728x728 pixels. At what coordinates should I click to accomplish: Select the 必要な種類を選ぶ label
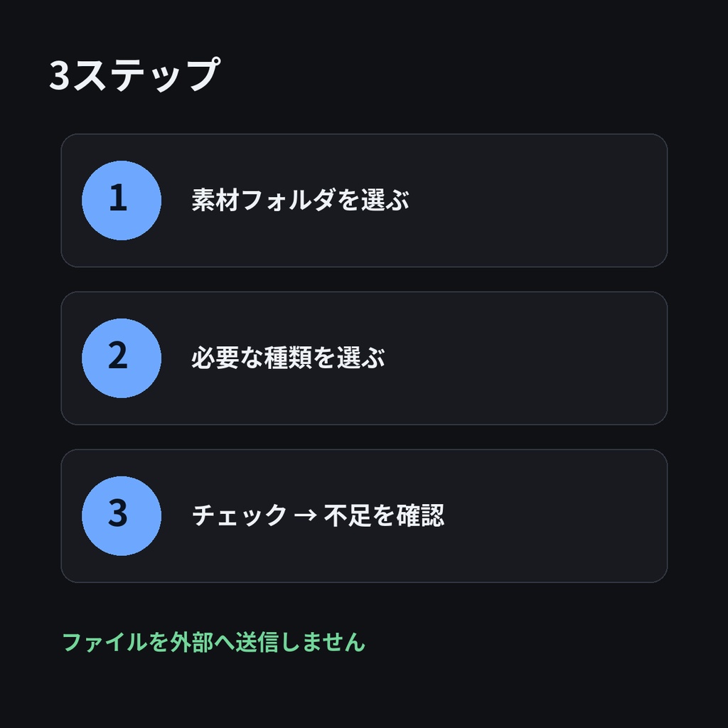click(x=289, y=358)
